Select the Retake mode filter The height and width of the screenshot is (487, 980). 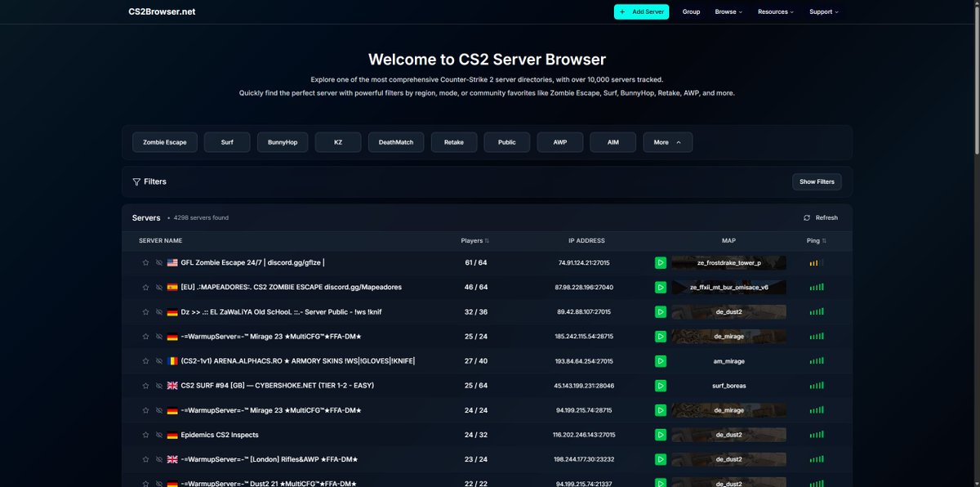454,142
